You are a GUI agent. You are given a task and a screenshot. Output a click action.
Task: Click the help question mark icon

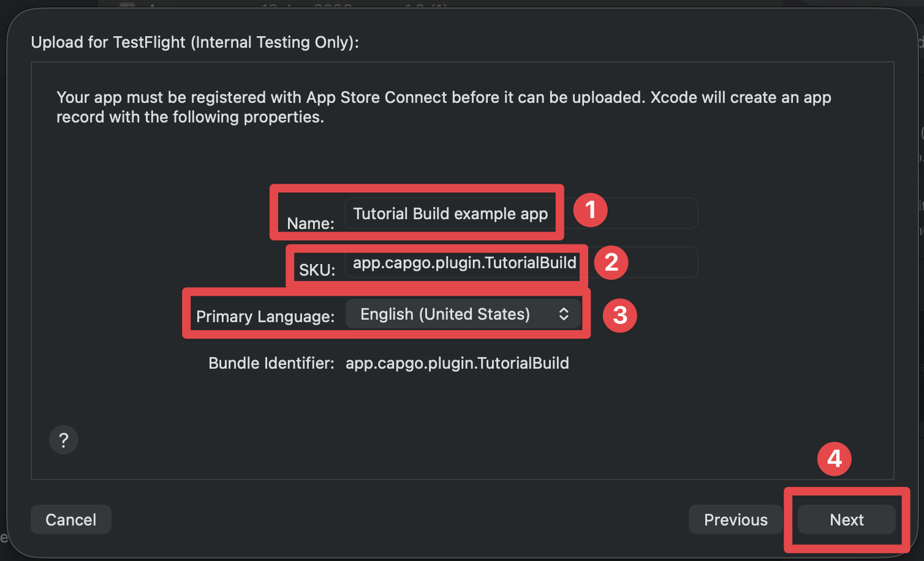63,439
